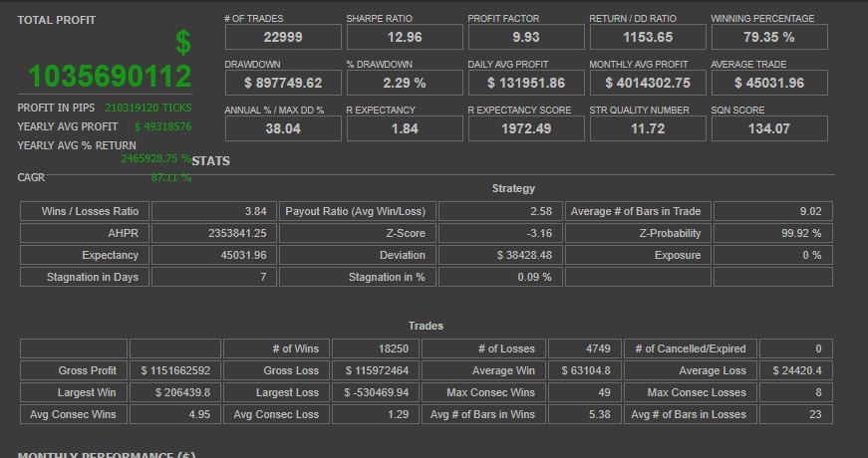The height and width of the screenshot is (458, 868).
Task: Click the Largest Loss value cell
Action: 376,392
